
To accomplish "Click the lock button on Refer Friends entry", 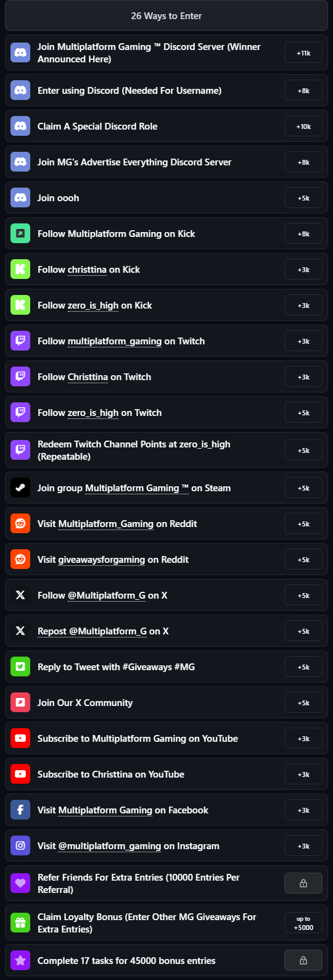I will (x=303, y=884).
